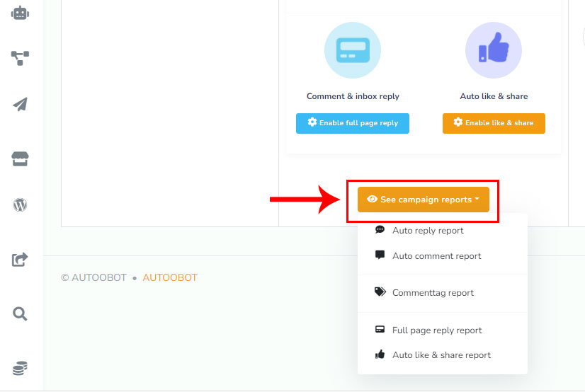
Task: Click the thumbs-up Auto like & share circle
Action: (x=493, y=50)
